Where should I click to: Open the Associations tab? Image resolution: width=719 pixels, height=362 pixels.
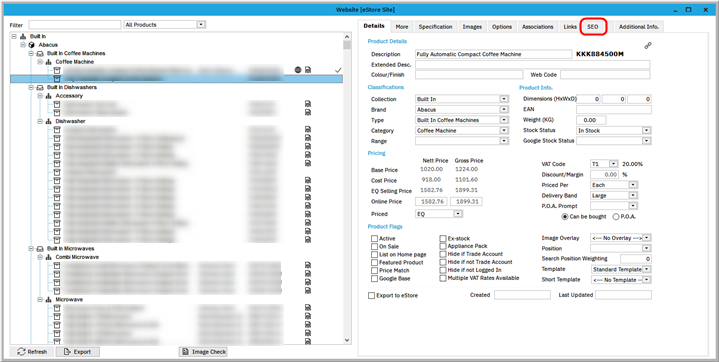537,27
